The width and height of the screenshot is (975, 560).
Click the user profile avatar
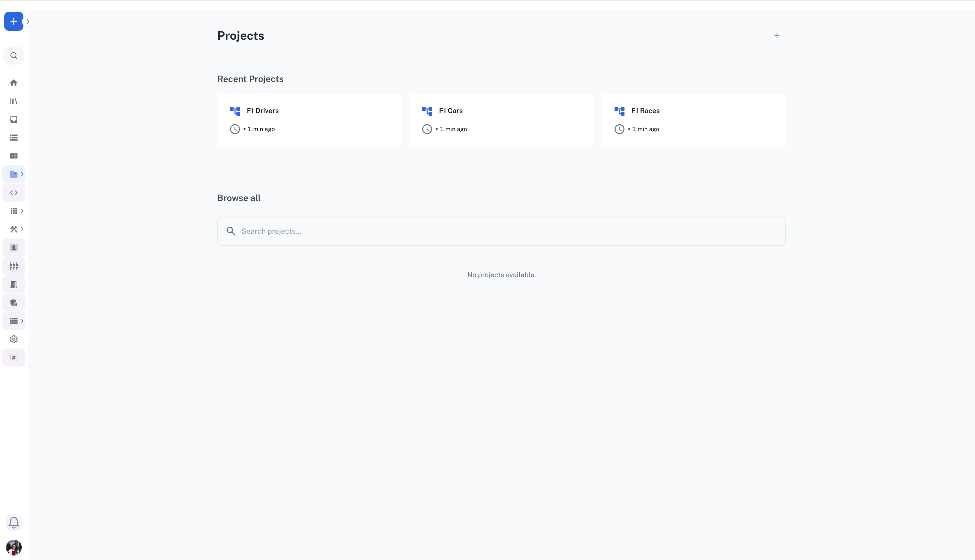(x=14, y=547)
